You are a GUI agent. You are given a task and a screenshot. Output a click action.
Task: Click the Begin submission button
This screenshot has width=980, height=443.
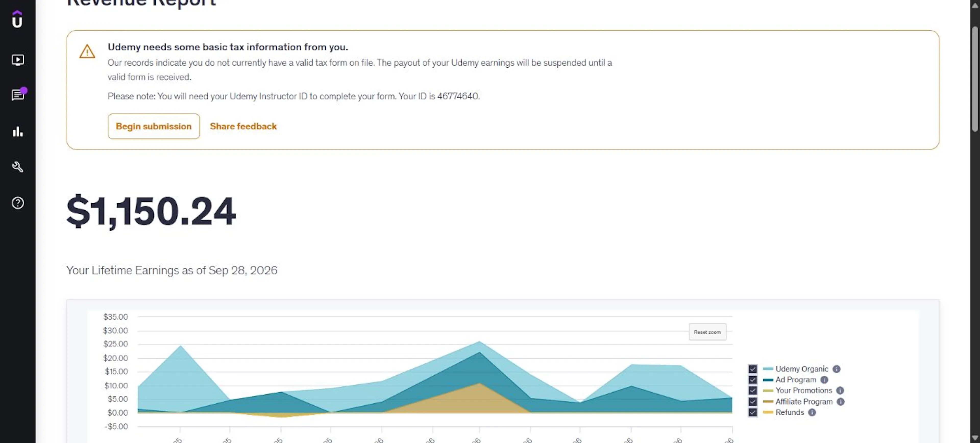[x=154, y=126]
